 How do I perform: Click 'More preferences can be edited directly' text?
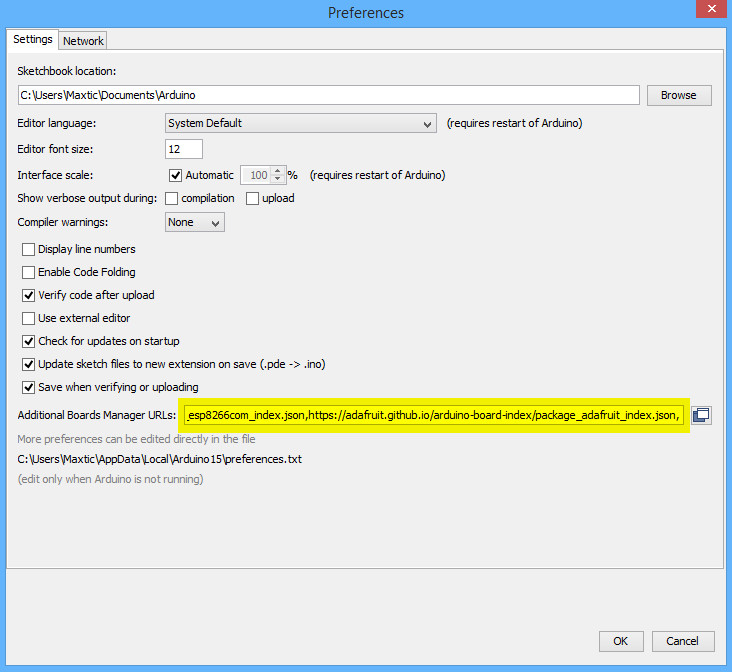tap(136, 439)
